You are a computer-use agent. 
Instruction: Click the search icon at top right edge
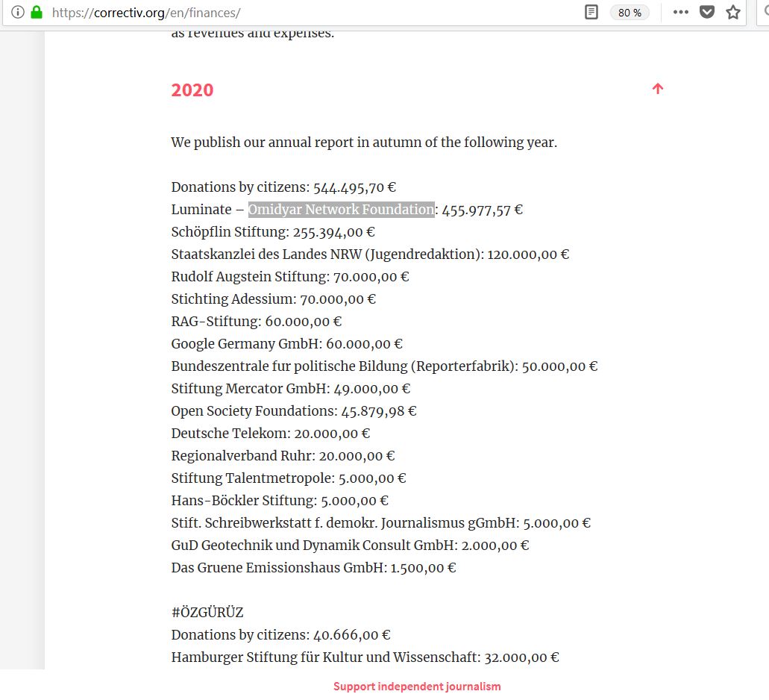[x=765, y=12]
